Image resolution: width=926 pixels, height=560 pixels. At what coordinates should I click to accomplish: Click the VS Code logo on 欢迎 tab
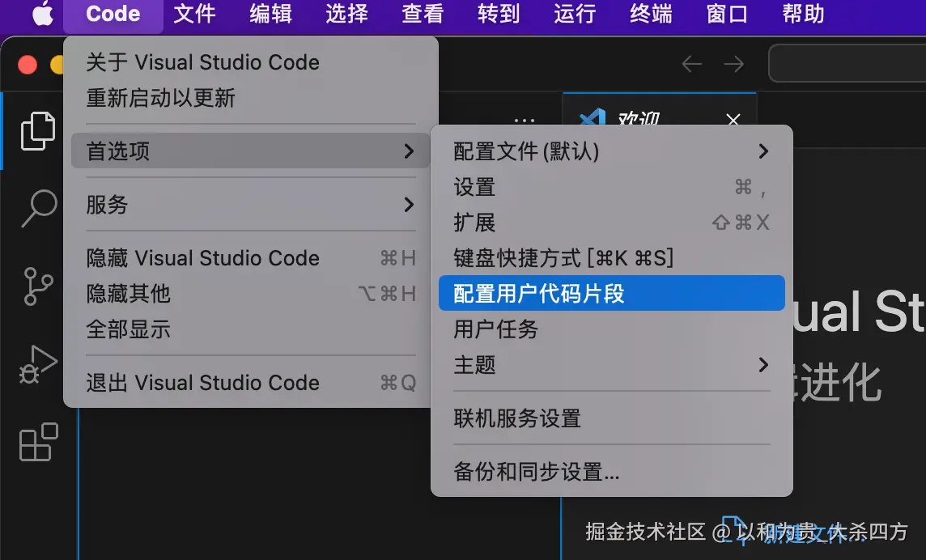click(x=593, y=118)
